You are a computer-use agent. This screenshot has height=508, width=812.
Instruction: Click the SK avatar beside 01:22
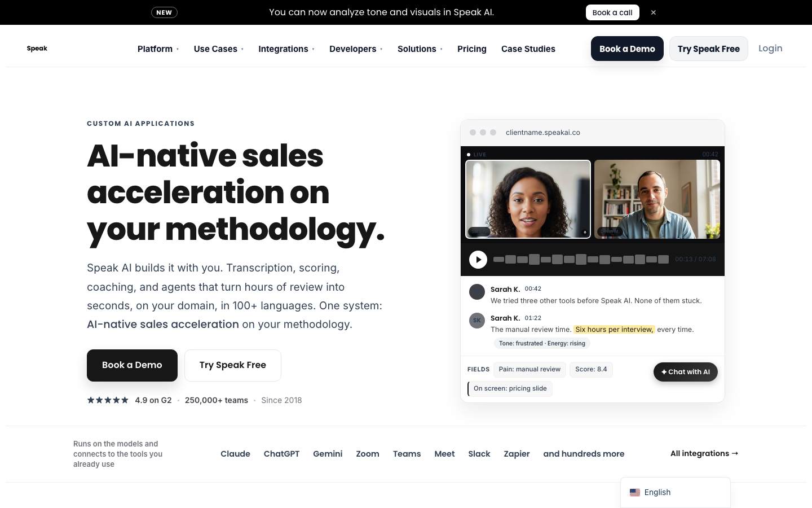[477, 321]
